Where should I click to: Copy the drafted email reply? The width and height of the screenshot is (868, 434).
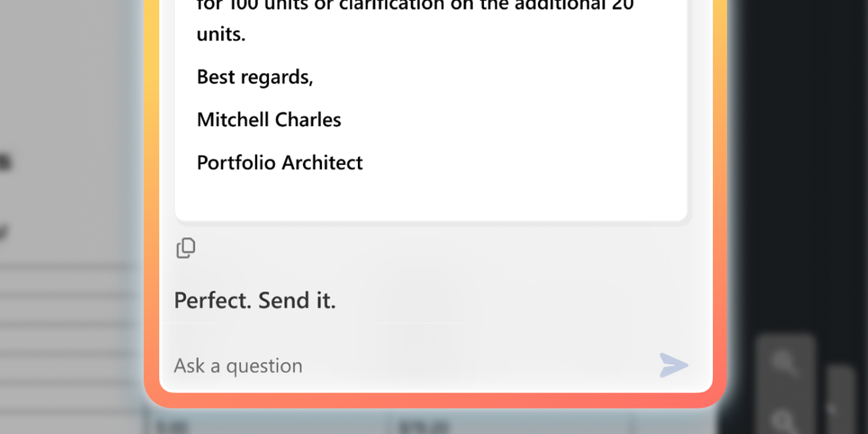tap(186, 248)
